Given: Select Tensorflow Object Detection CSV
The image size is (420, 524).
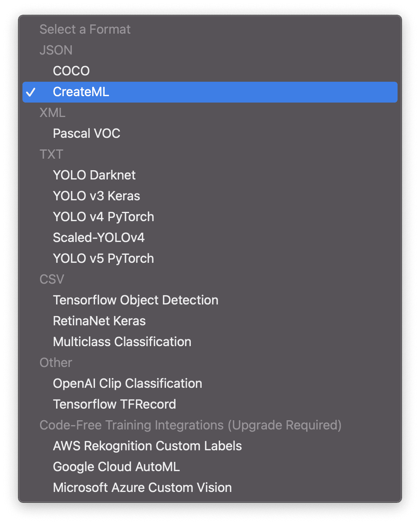Looking at the screenshot, I should (135, 300).
